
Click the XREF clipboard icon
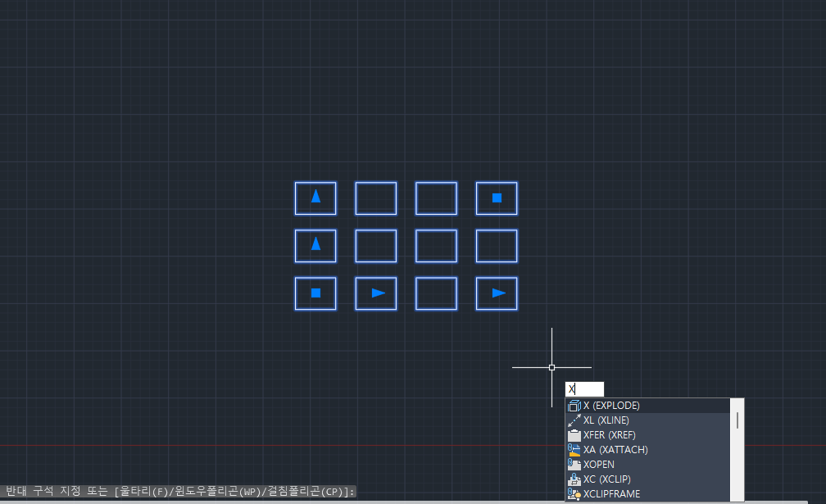[574, 435]
